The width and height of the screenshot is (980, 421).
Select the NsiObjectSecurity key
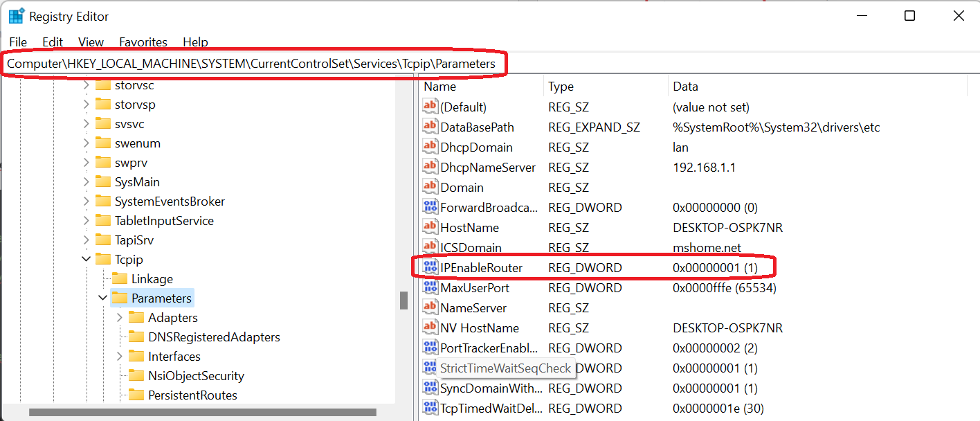tap(196, 376)
